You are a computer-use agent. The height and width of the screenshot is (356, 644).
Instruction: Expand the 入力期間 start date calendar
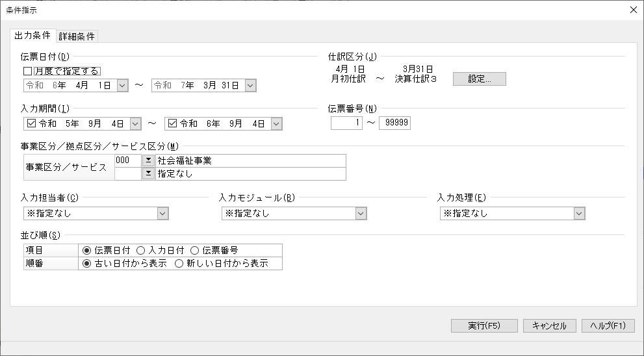point(135,123)
